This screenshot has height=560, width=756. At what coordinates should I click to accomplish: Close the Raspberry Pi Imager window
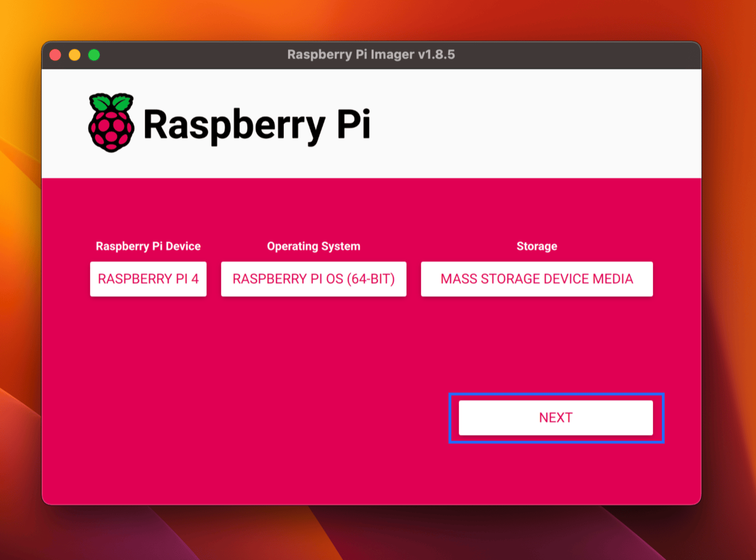pos(55,55)
